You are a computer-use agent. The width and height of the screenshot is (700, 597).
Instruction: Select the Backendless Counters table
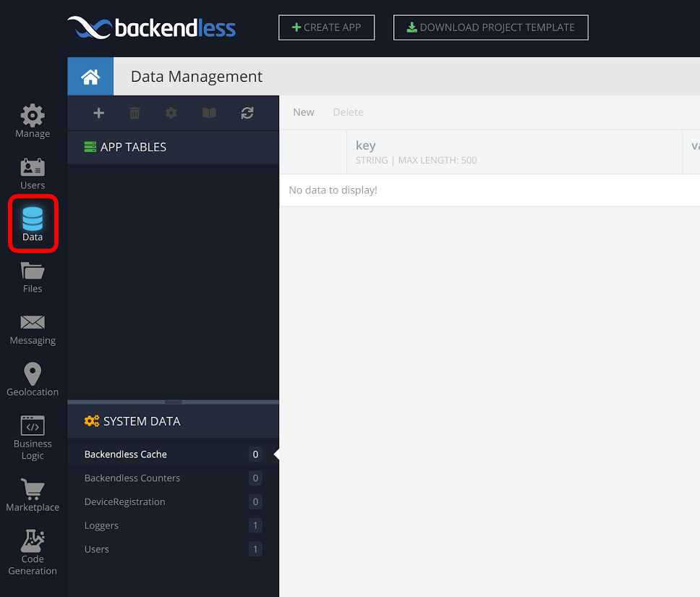pyautogui.click(x=174, y=478)
